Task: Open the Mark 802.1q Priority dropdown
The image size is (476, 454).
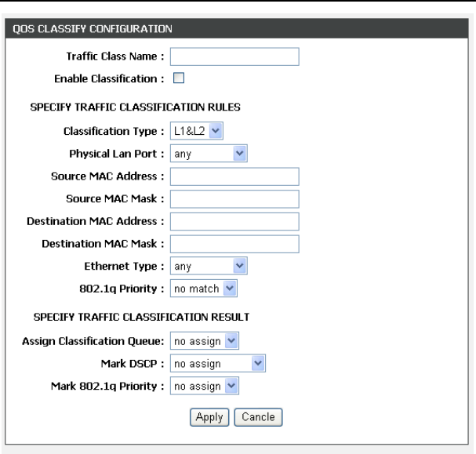Action: 205,385
